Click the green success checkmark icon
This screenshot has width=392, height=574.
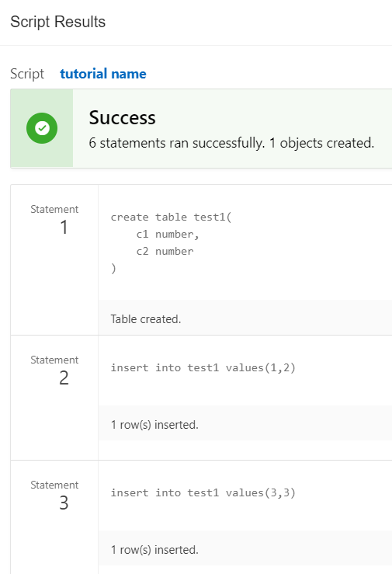[42, 128]
